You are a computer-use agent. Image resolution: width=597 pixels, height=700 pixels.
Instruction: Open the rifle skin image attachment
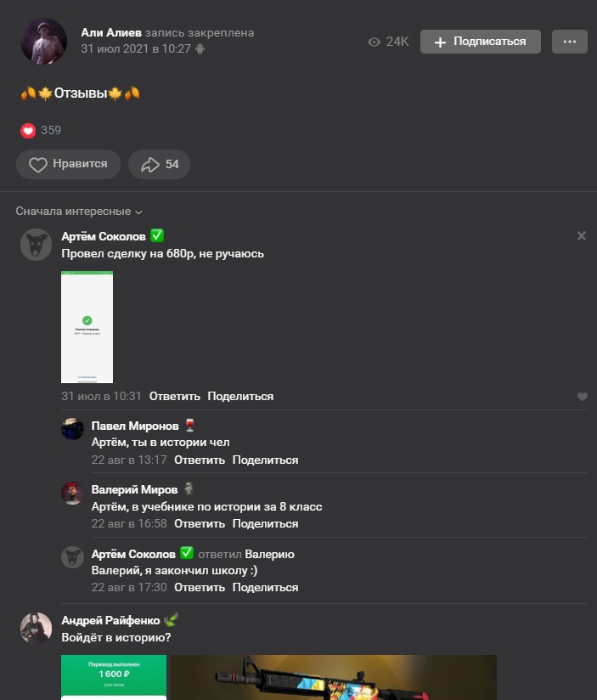[333, 677]
